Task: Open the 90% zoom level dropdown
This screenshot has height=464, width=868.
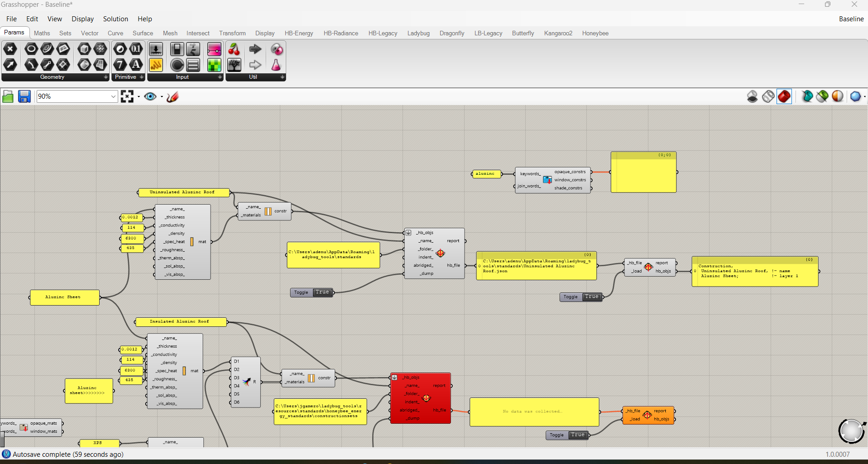Action: 113,96
